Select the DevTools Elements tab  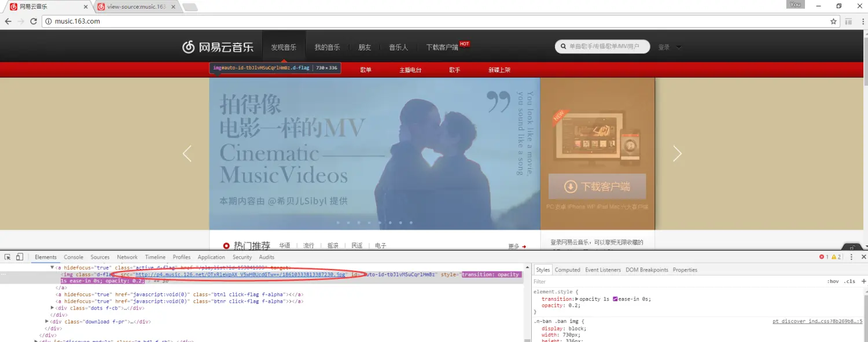coord(46,257)
